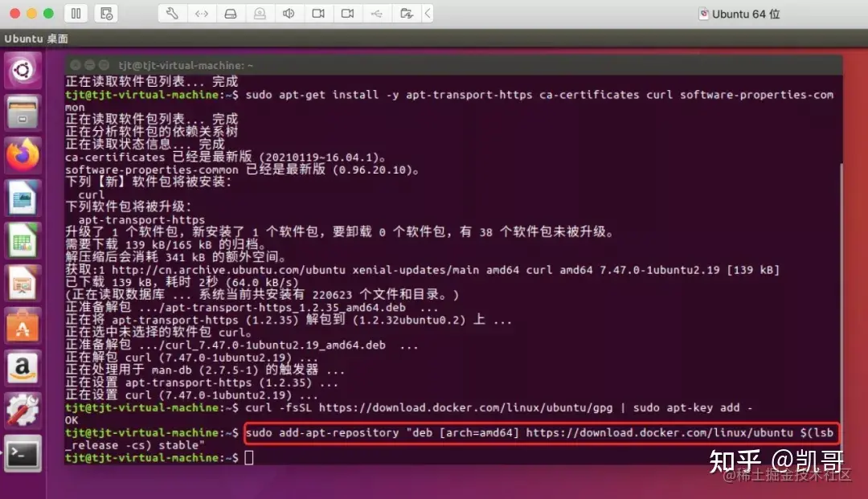Click the hard disk device icon
Image resolution: width=868 pixels, height=499 pixels.
point(231,14)
